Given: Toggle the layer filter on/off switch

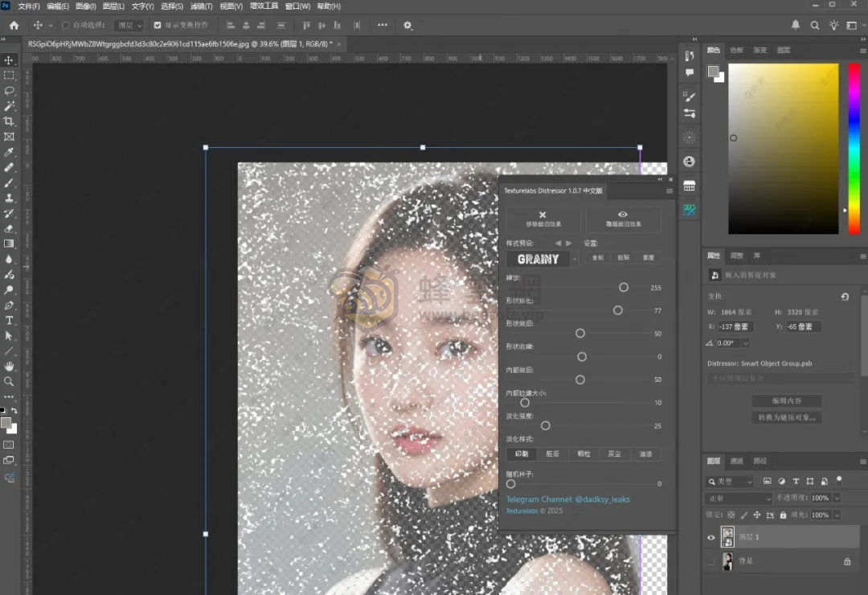Looking at the screenshot, I should pyautogui.click(x=838, y=480).
